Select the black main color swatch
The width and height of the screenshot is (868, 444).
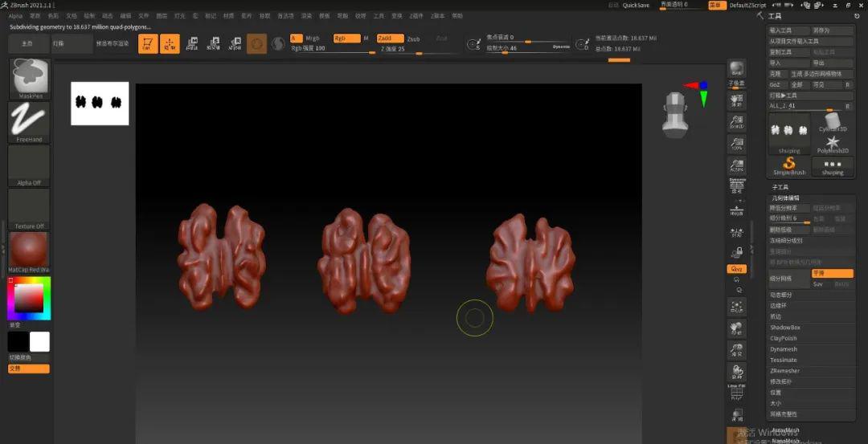[18, 342]
